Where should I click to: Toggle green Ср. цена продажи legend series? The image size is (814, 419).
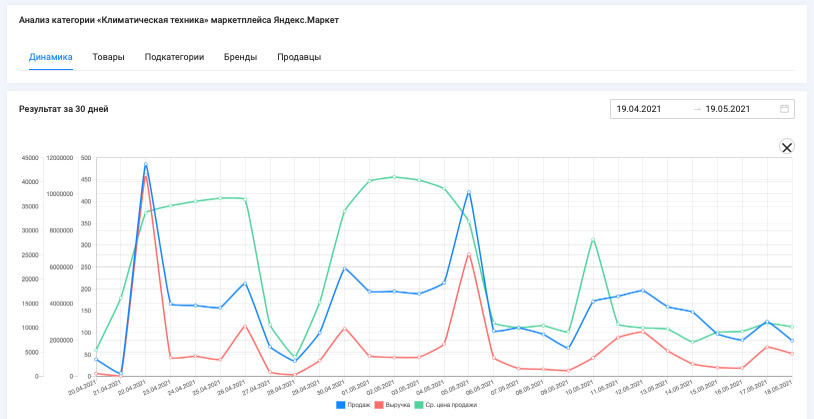click(445, 404)
